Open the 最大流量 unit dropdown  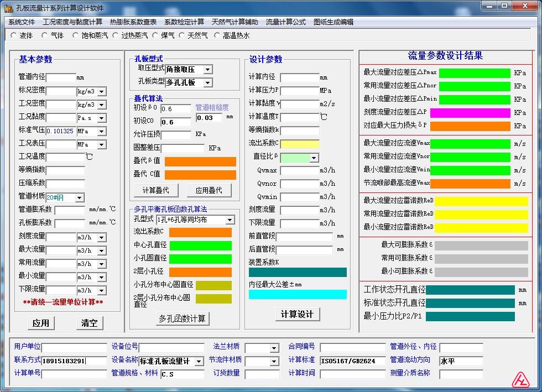point(102,250)
